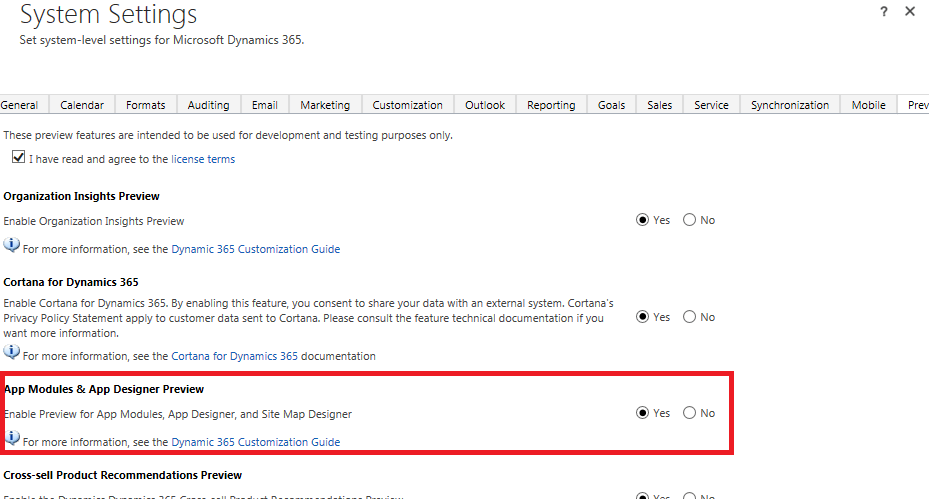
Task: Close the System Settings dialog
Action: tap(910, 11)
